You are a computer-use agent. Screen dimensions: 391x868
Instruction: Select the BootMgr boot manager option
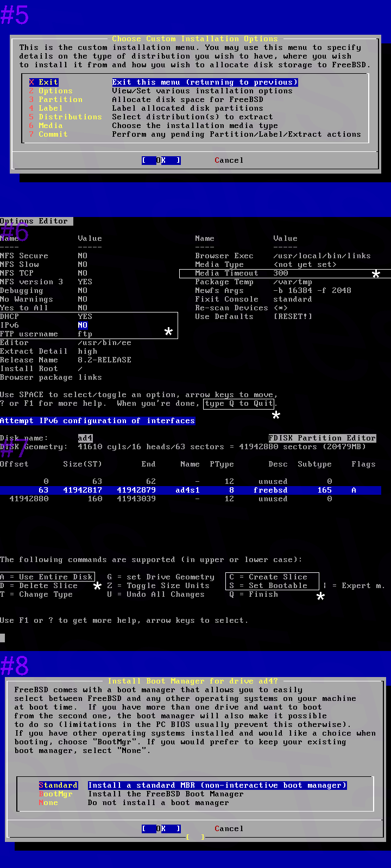[141, 794]
